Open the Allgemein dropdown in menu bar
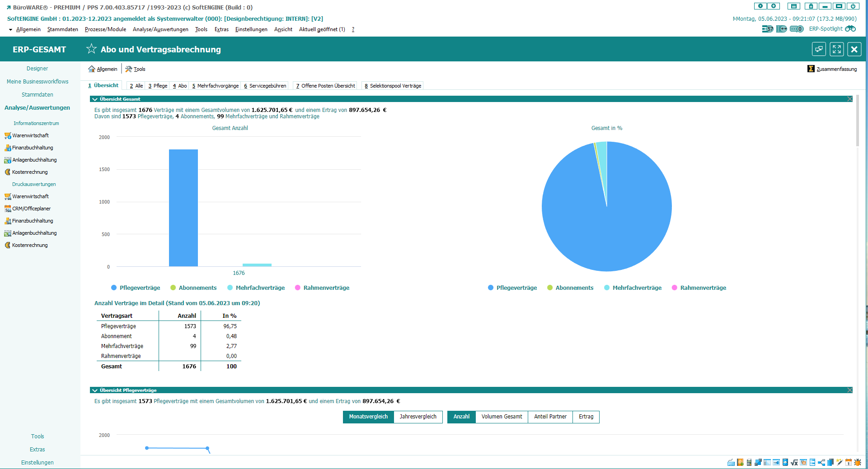Screen dimensions: 868x469 coord(28,29)
